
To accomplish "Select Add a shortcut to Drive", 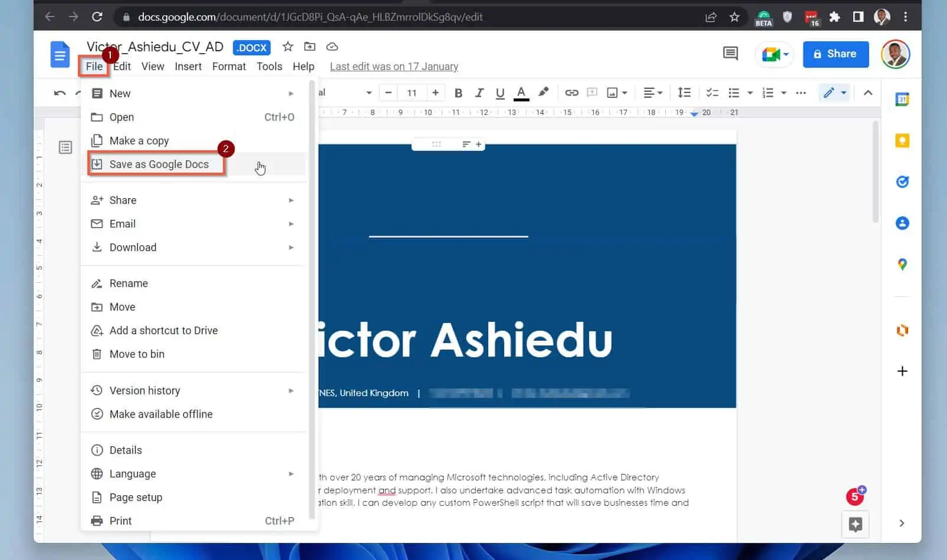I will pos(194,330).
